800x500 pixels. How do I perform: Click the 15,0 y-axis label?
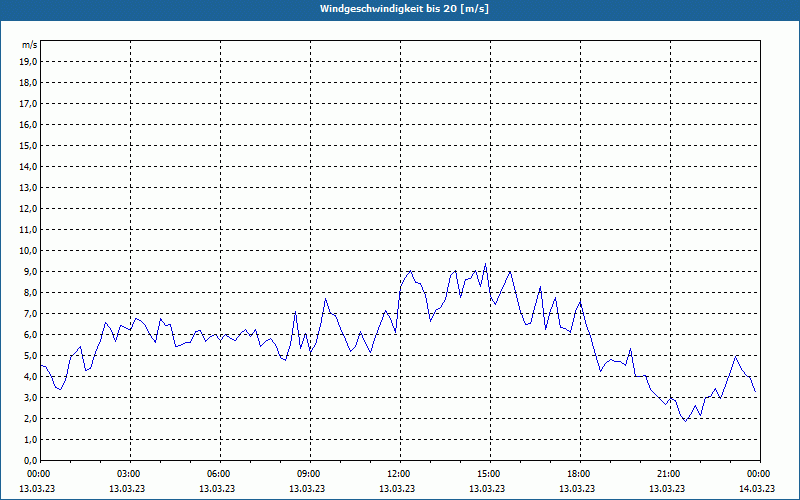click(29, 145)
